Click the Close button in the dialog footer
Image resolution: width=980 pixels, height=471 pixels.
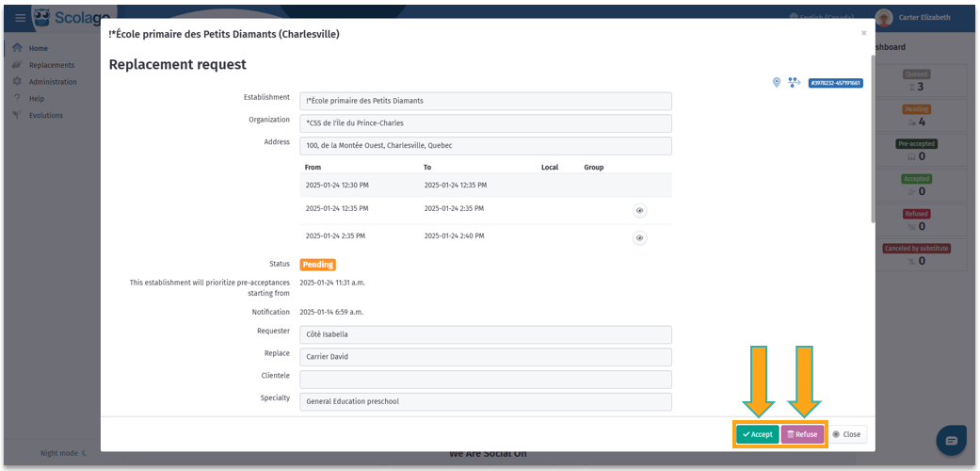pyautogui.click(x=847, y=434)
